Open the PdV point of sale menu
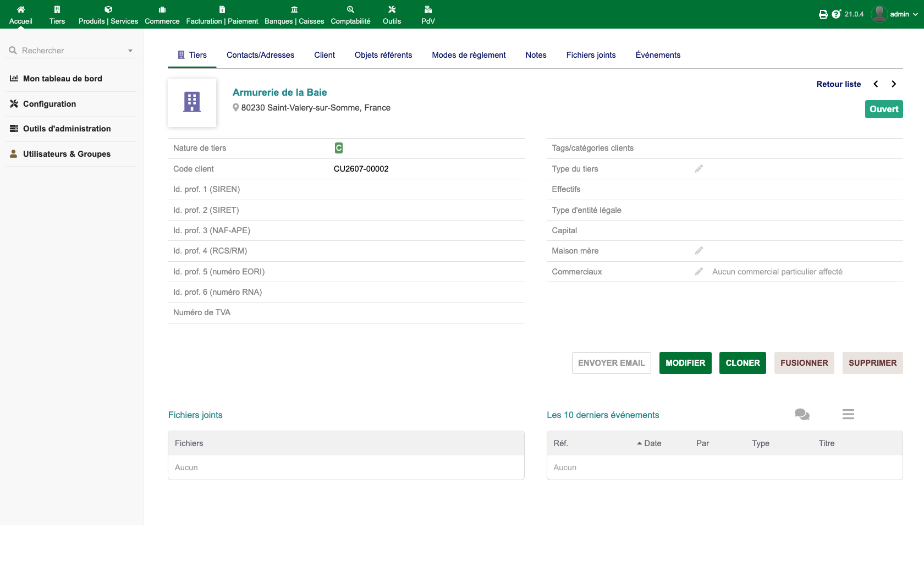The height and width of the screenshot is (561, 924). point(428,15)
